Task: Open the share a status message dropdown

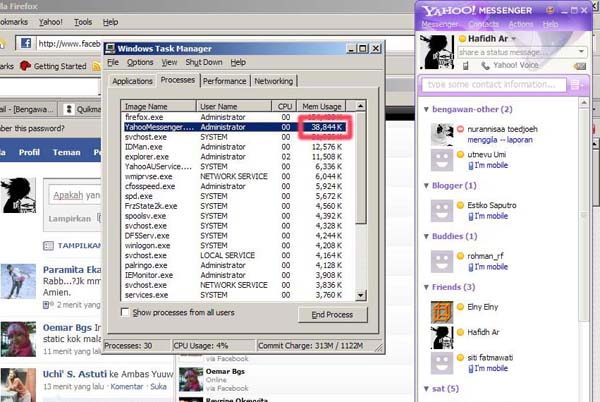Action: coord(581,52)
